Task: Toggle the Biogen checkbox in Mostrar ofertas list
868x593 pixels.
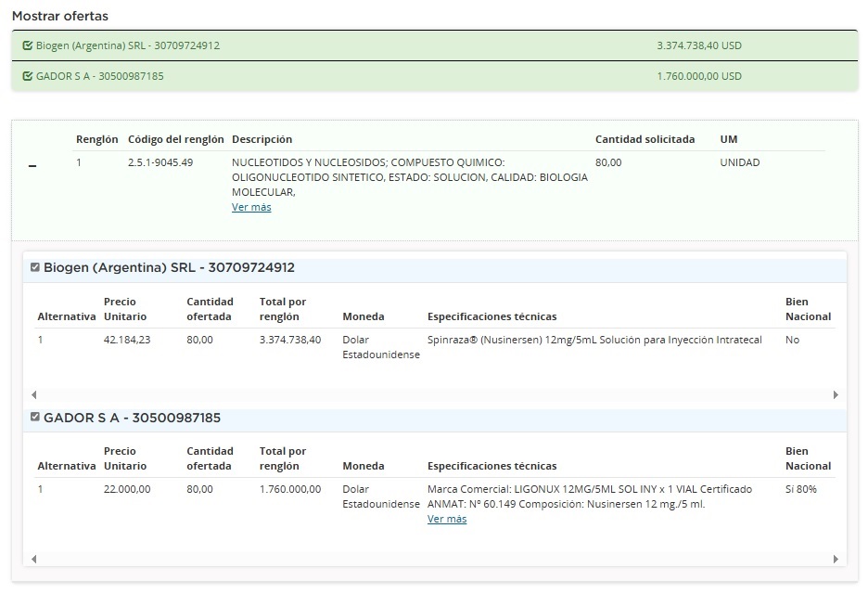Action: coord(27,45)
